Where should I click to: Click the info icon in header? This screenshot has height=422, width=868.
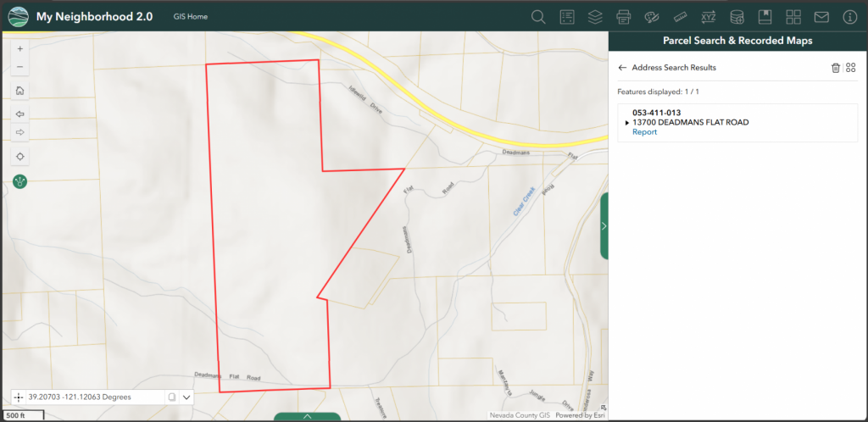coord(850,17)
